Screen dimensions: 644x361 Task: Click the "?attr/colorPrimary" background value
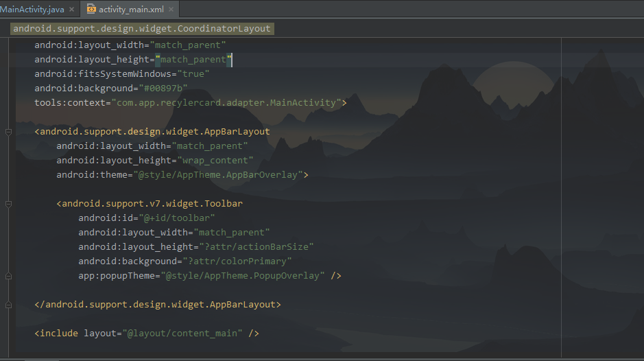pos(237,261)
